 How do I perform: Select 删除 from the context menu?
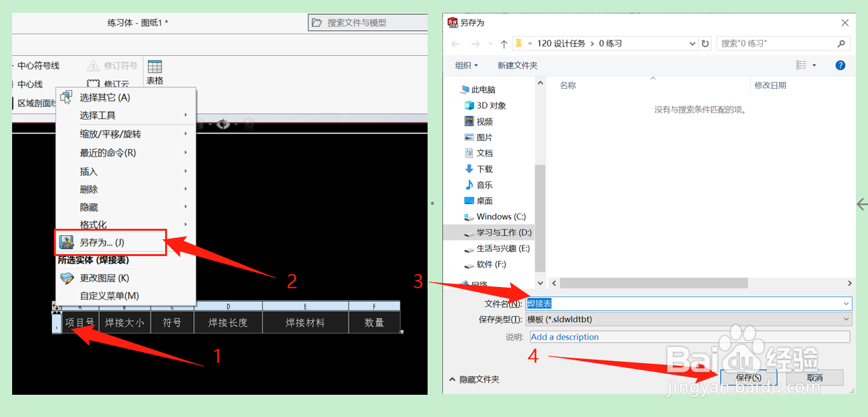[x=88, y=189]
